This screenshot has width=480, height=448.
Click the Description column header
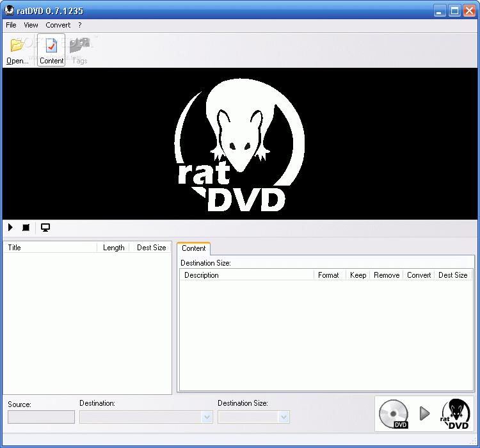pos(247,275)
